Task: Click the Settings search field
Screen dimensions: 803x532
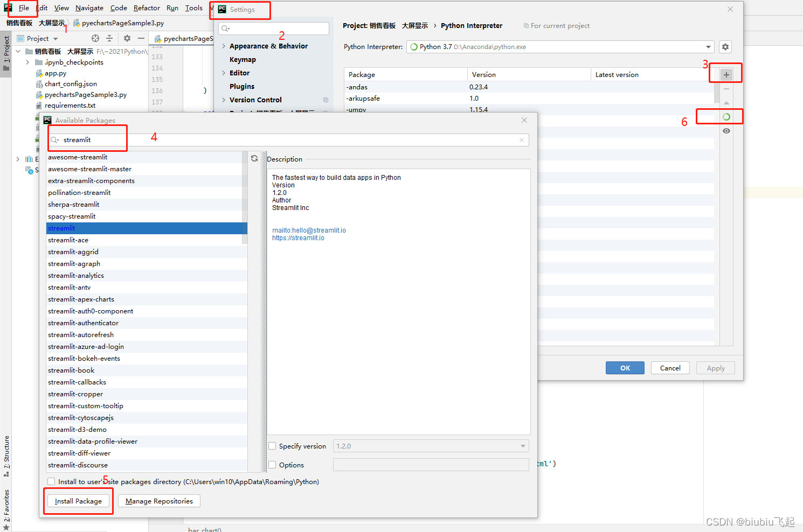Action: click(x=274, y=29)
